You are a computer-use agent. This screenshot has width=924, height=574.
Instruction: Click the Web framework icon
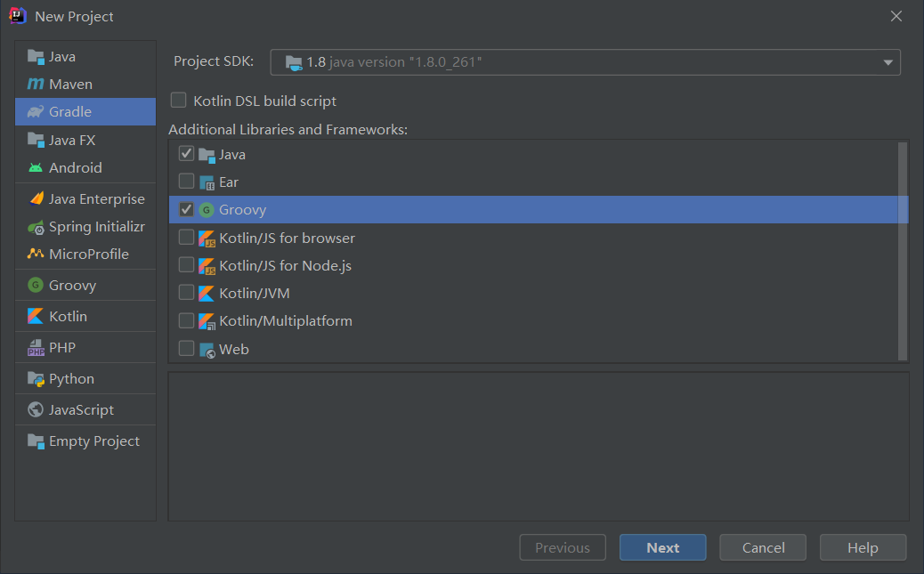tap(207, 350)
